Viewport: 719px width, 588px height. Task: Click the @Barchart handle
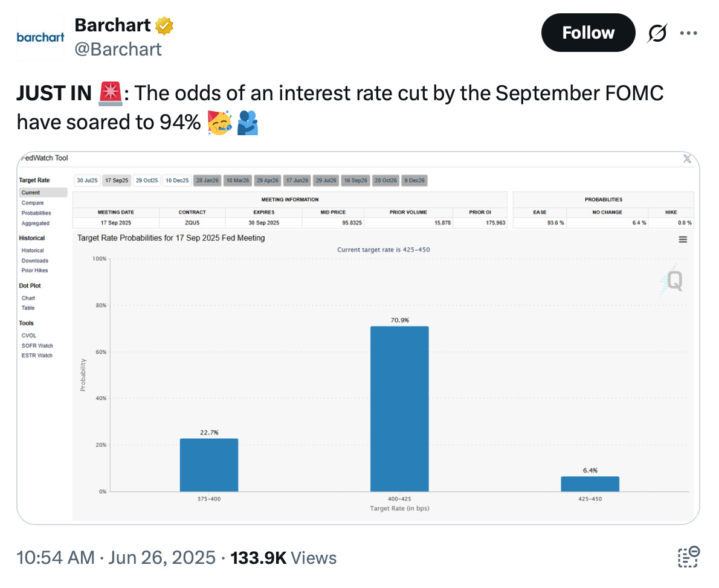[x=118, y=49]
